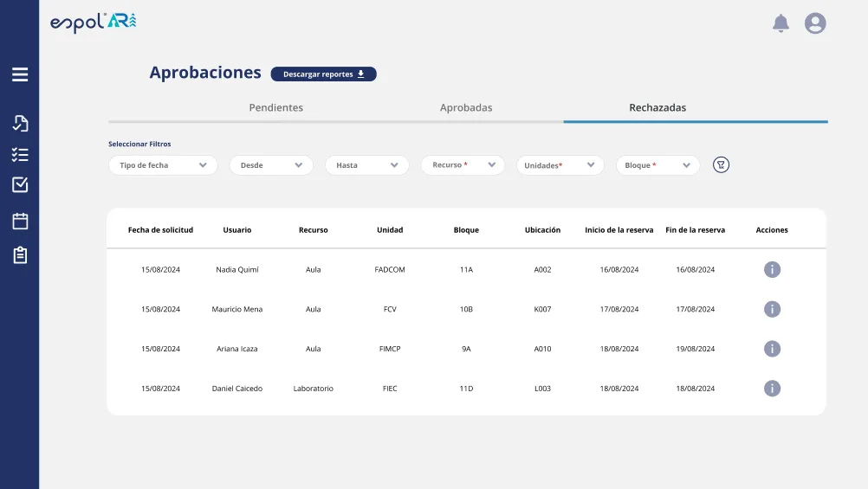View info for Ariana Icaza's request

(772, 349)
